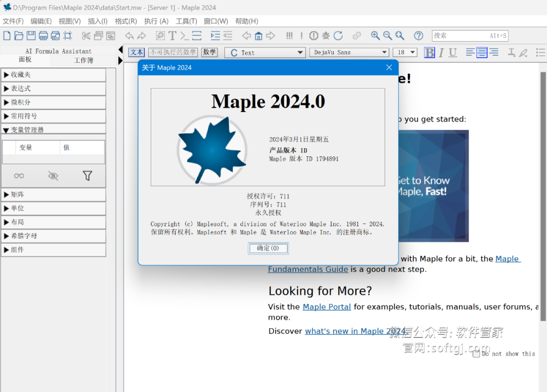Image resolution: width=547 pixels, height=392 pixels.
Task: Expand the 收藏夹 palette
Action: [53, 74]
